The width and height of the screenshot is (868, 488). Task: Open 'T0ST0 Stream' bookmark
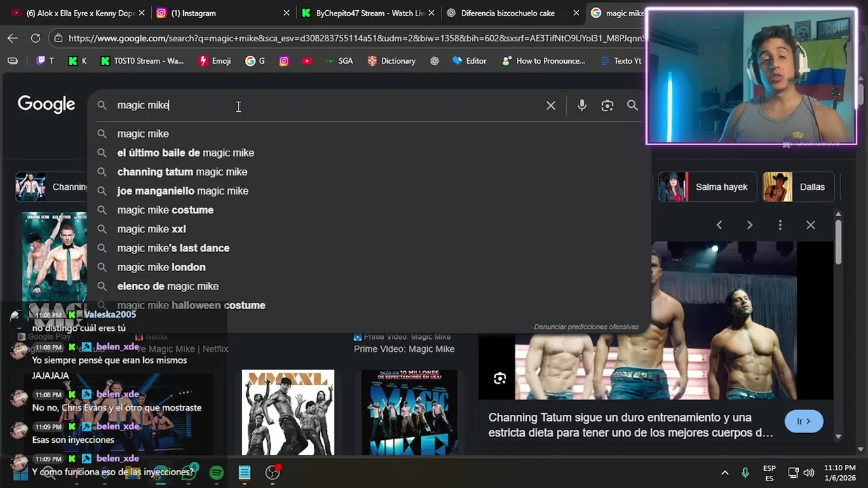click(142, 61)
